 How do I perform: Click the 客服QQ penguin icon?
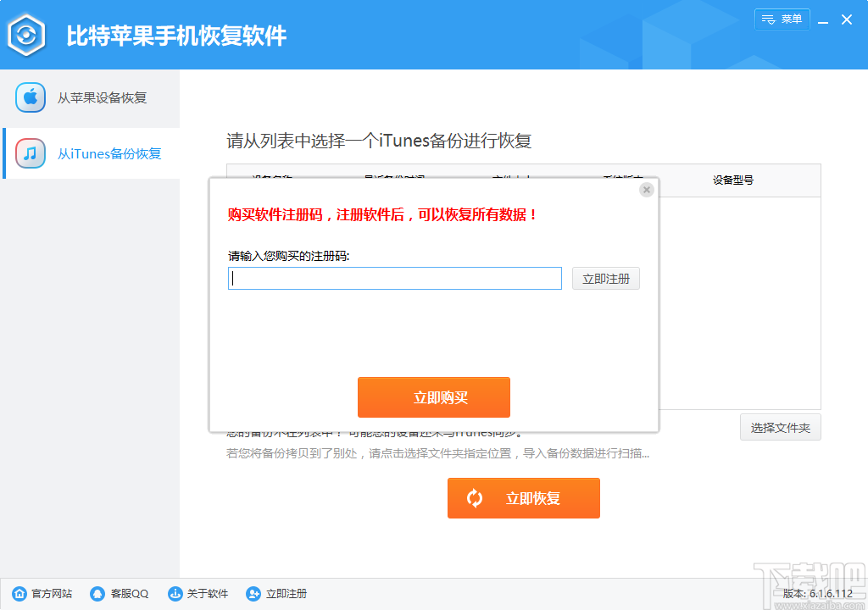click(x=97, y=593)
